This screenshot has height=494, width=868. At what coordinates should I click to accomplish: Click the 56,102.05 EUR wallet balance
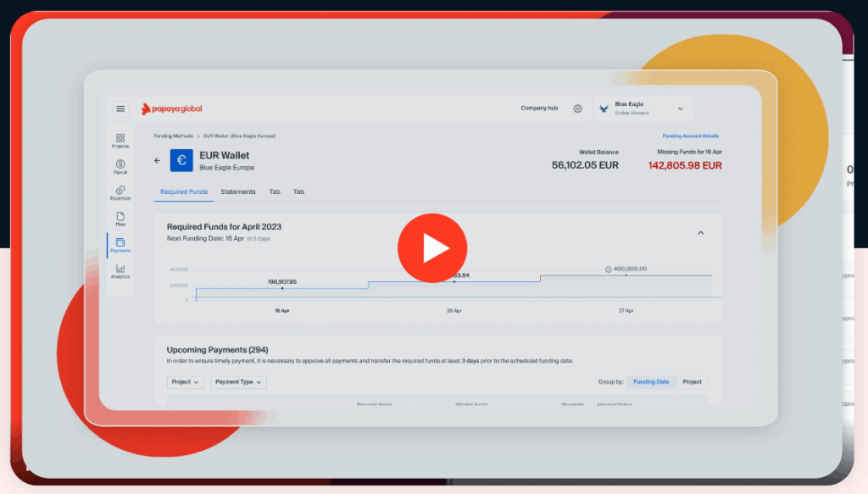585,165
